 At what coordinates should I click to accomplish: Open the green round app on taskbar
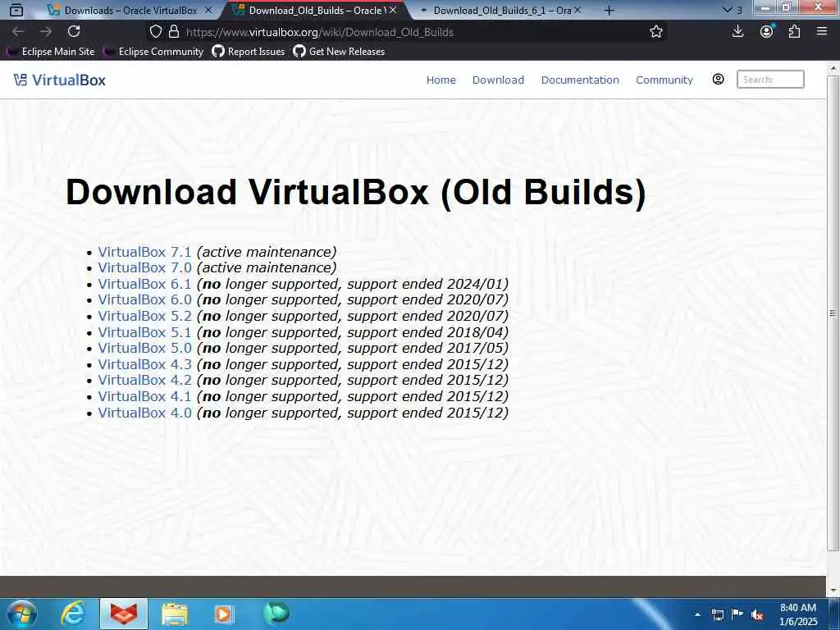(276, 613)
